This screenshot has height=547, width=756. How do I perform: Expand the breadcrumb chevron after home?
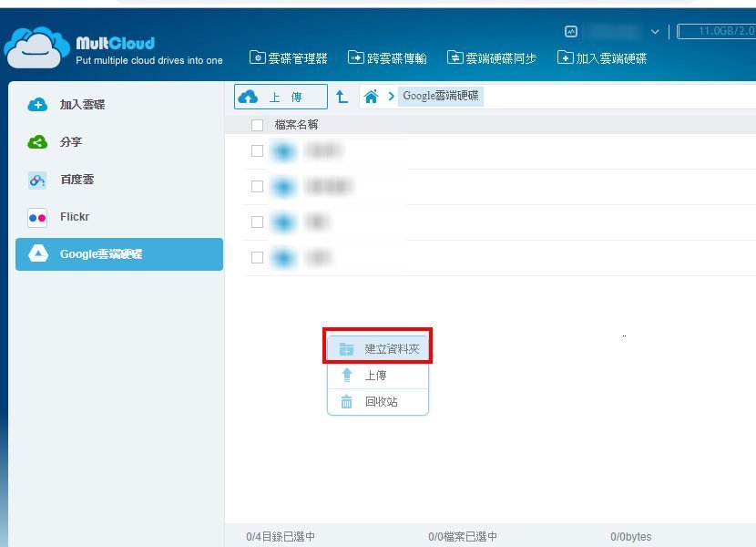391,97
